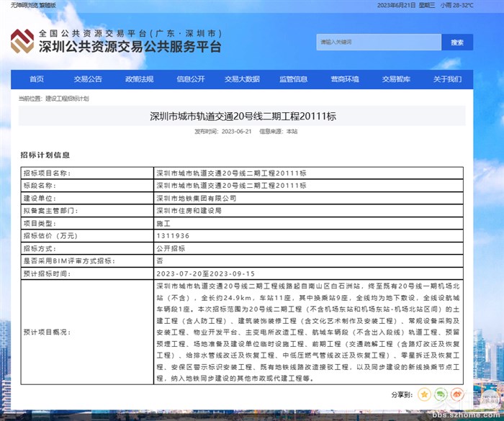Click the 招标计划信息 section heading
This screenshot has height=421, width=504.
click(x=45, y=155)
